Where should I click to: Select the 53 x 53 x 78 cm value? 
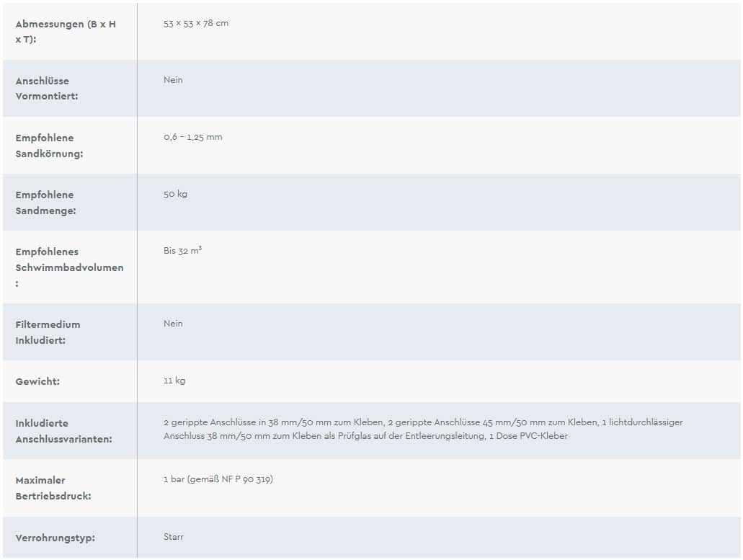[x=196, y=23]
